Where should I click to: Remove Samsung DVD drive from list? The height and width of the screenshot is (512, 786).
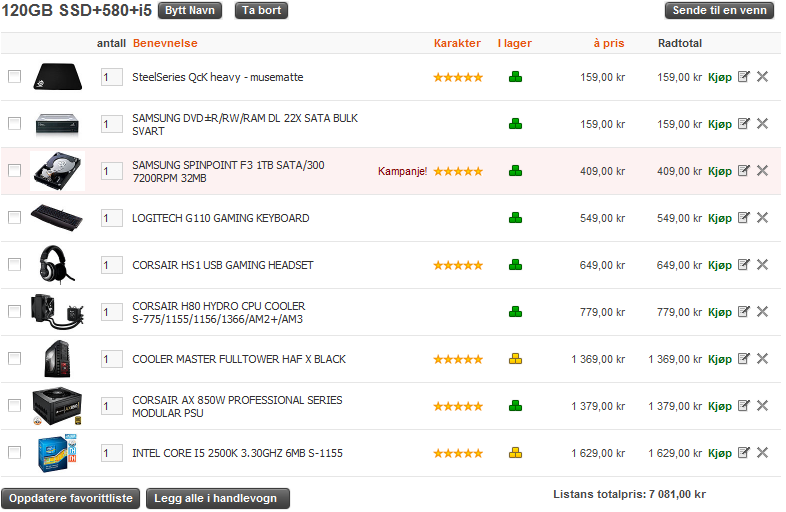click(x=762, y=124)
